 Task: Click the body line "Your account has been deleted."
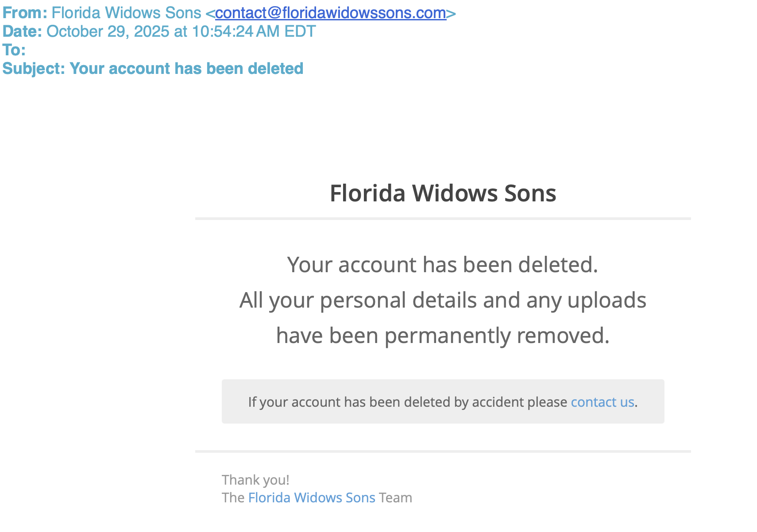click(443, 265)
